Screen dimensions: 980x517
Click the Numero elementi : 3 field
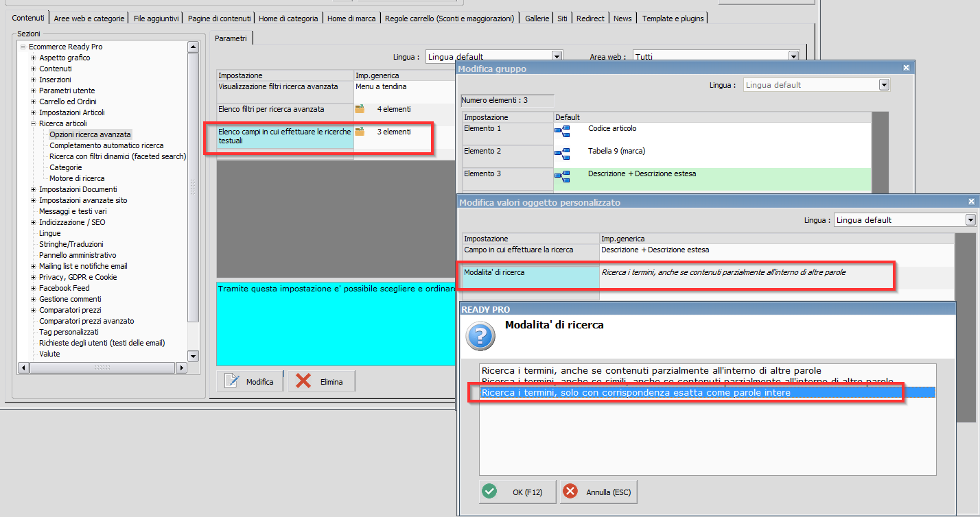click(x=507, y=101)
